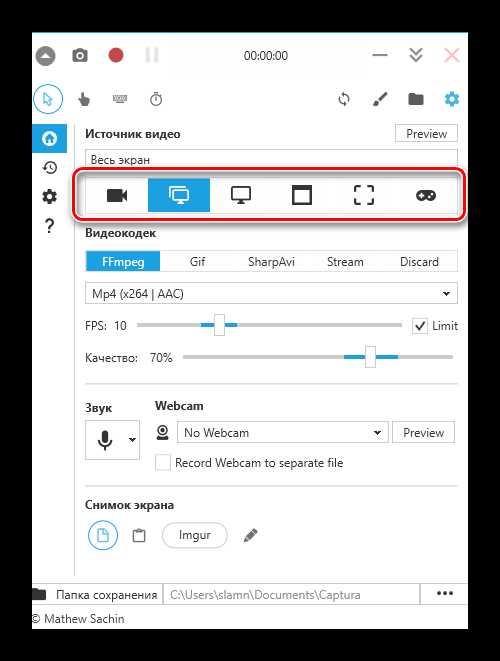Click the Webcam Preview button

click(x=423, y=433)
